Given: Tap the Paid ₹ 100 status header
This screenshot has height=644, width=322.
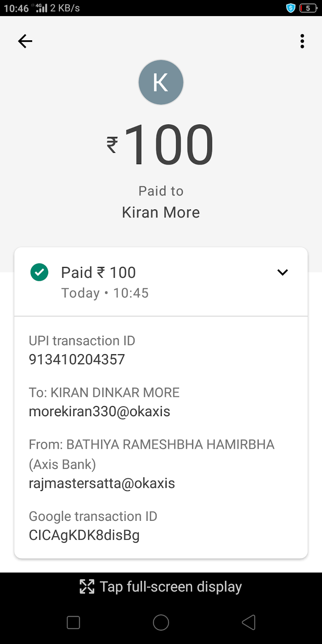Looking at the screenshot, I should [99, 273].
